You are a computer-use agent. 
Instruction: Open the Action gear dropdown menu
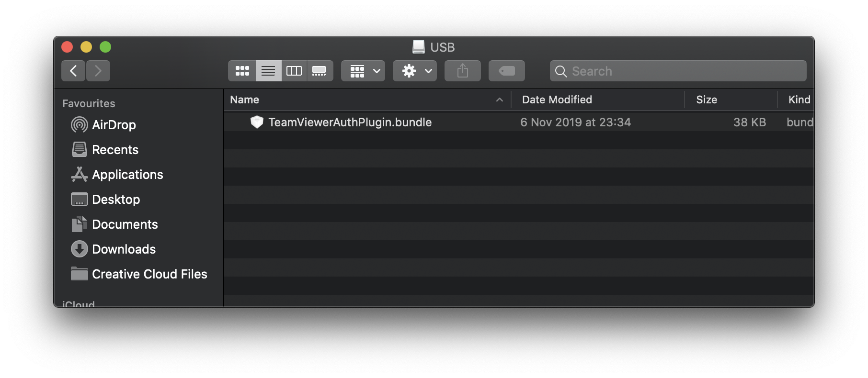[414, 70]
